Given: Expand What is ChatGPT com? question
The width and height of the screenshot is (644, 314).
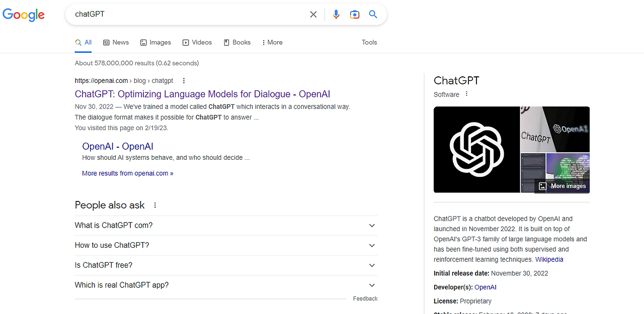Looking at the screenshot, I should 225,225.
